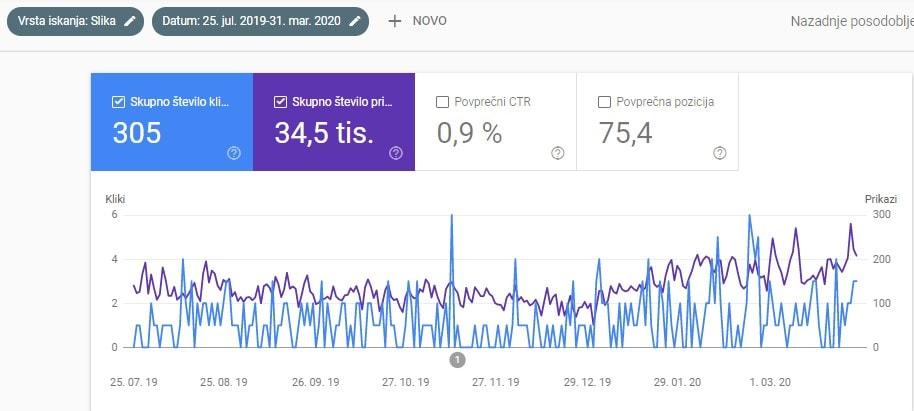Click the Kliki axis label
Viewport: 914px width, 411px height.
pos(115,199)
